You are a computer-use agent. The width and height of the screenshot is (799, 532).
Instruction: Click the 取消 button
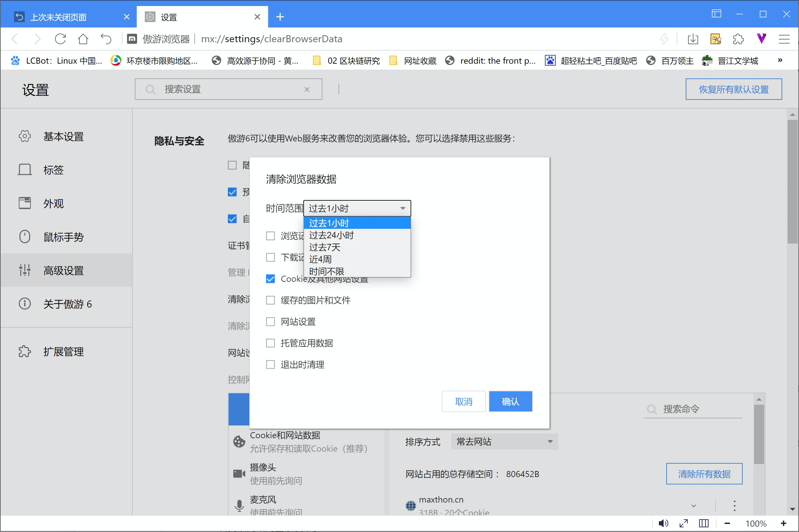click(463, 402)
